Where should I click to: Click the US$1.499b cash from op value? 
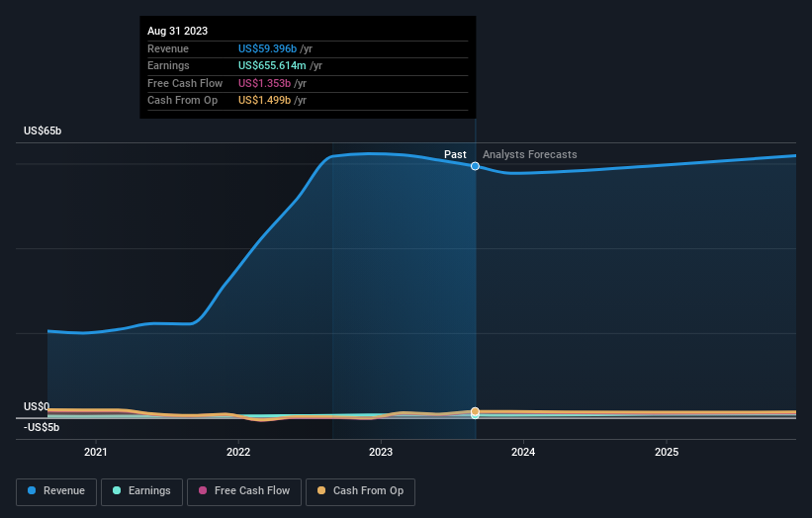tap(265, 101)
